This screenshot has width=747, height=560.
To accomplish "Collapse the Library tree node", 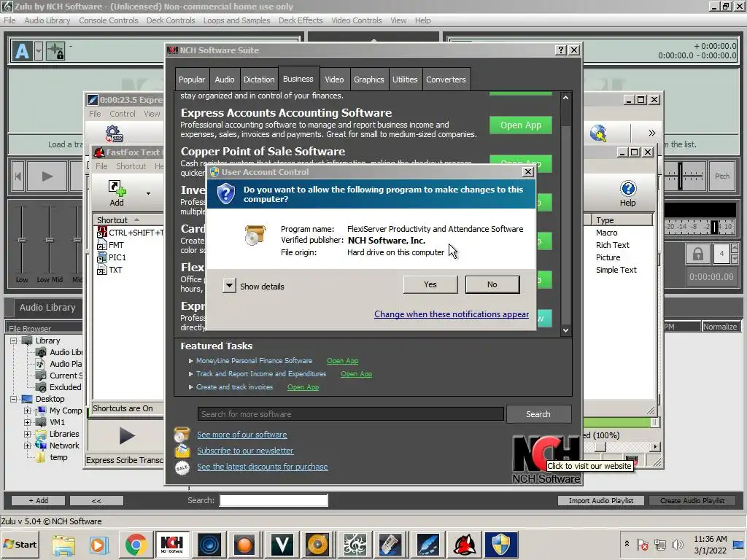I will pos(13,341).
